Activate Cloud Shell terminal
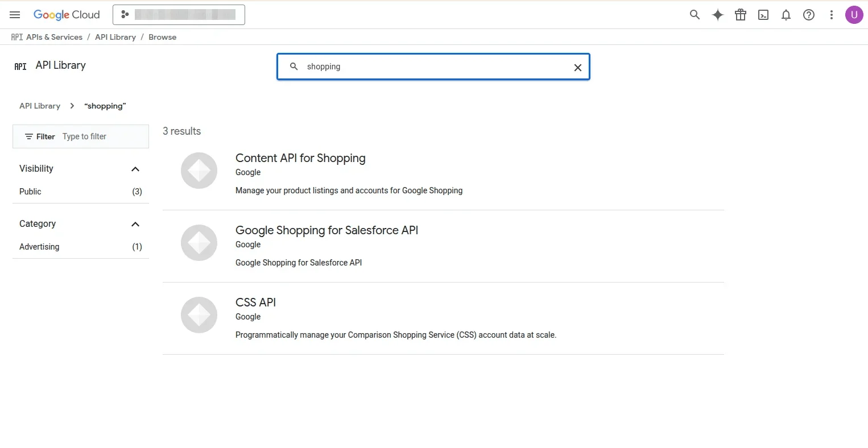 [763, 15]
